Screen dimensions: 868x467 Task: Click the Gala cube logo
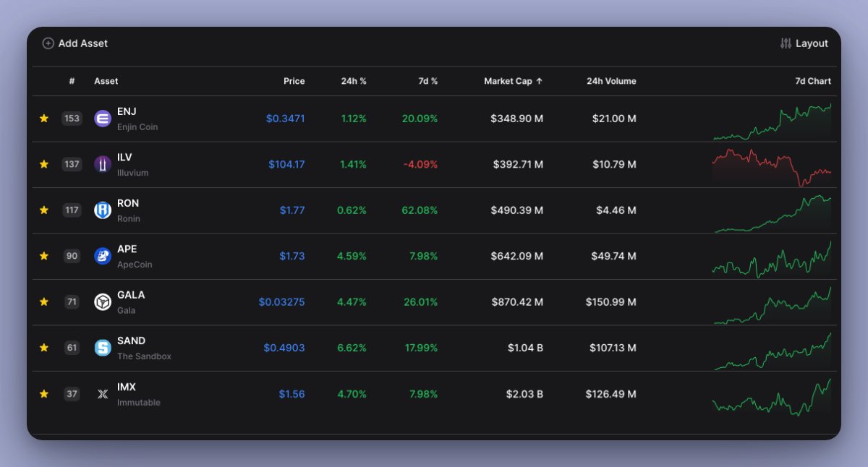101,302
